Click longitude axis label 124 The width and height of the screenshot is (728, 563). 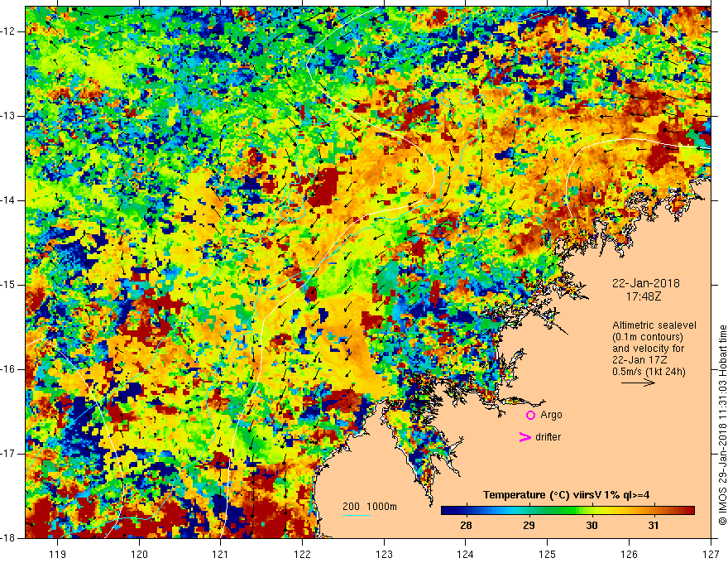(x=466, y=554)
